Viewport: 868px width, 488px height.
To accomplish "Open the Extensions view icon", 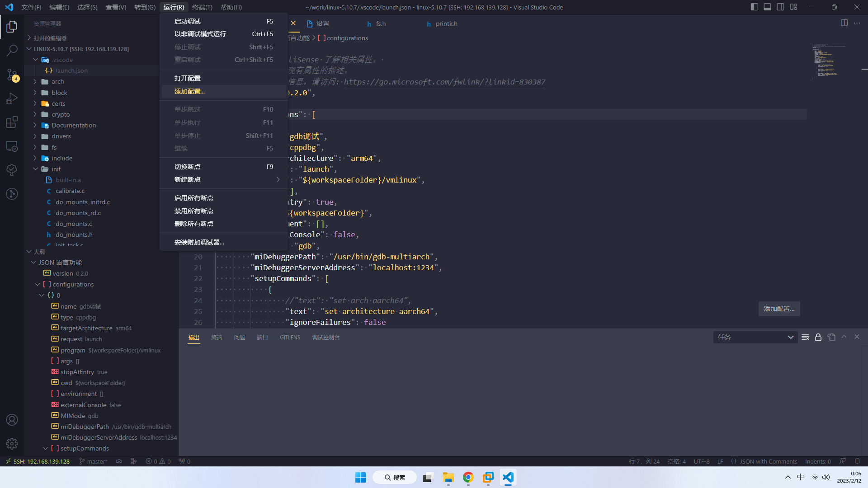I will 12,122.
